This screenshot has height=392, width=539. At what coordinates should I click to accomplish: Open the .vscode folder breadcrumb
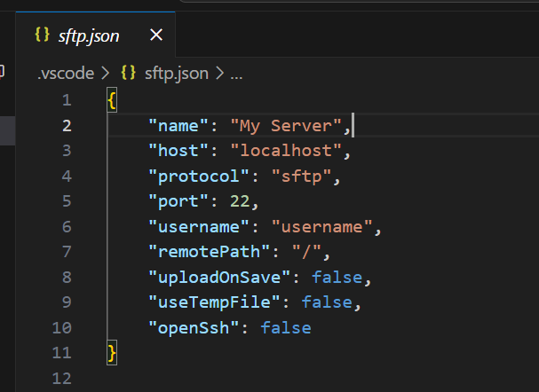[x=65, y=74]
